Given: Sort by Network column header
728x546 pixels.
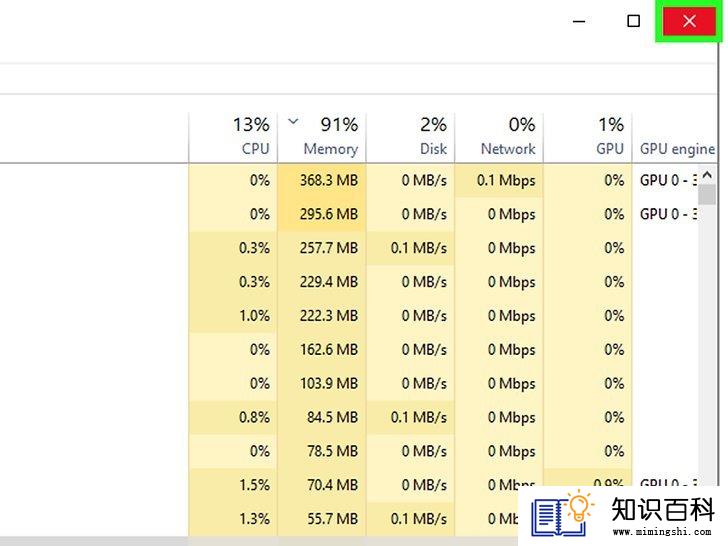Looking at the screenshot, I should pyautogui.click(x=499, y=137).
